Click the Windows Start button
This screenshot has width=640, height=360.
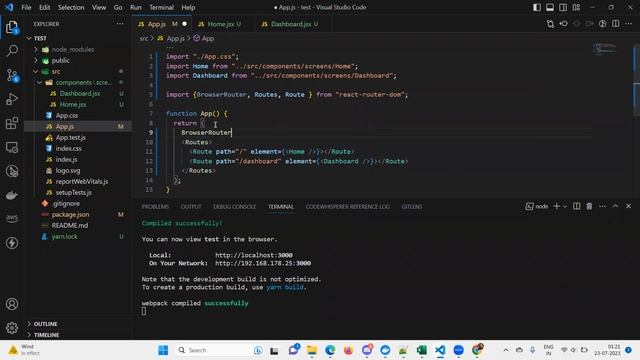163,350
